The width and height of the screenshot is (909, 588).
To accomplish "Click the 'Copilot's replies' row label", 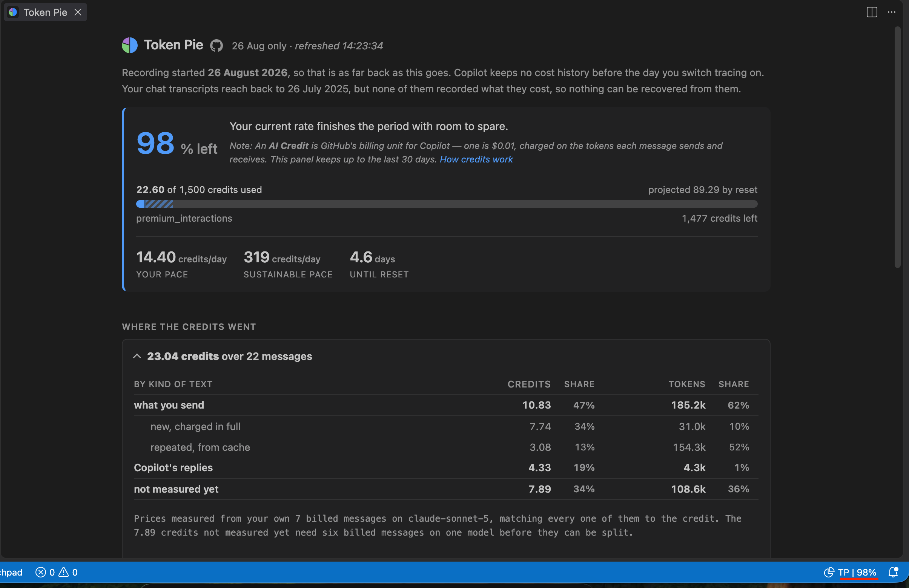I will click(173, 468).
